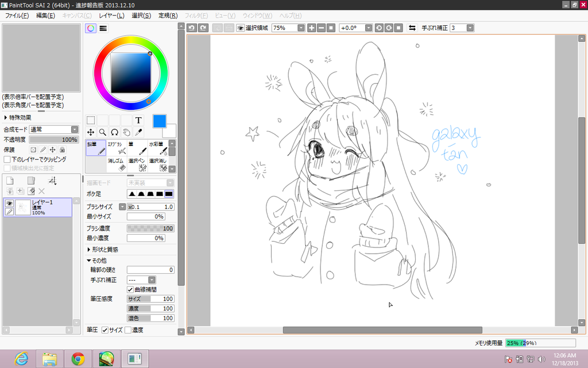Open the toolbar 手ぶれ補正 dropdown showing 3

(470, 28)
